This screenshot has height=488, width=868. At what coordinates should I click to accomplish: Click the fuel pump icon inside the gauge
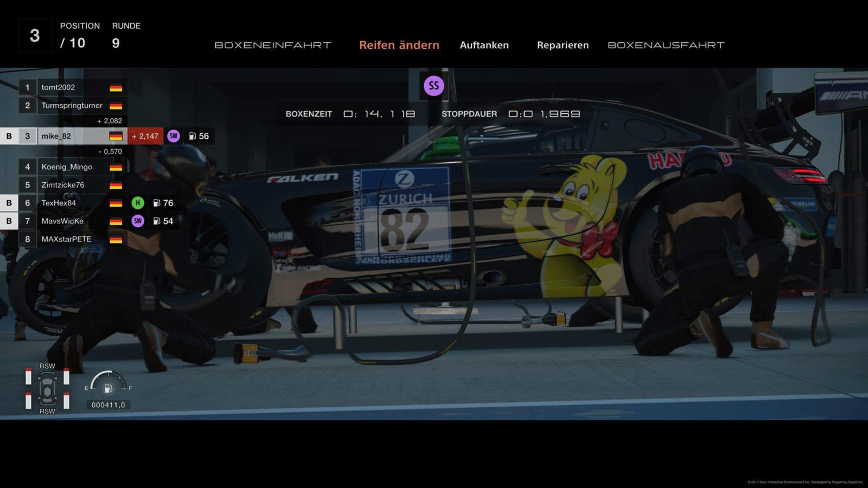(x=108, y=388)
